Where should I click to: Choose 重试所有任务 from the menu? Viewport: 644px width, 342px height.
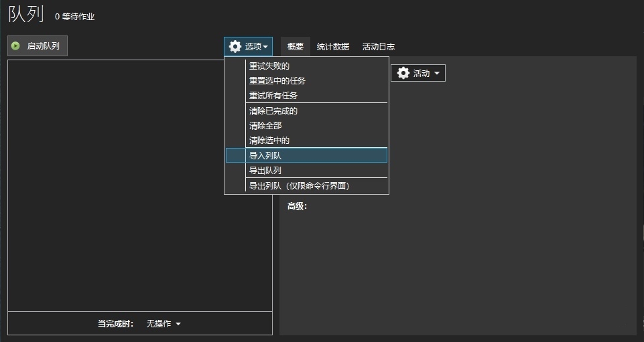[306, 96]
